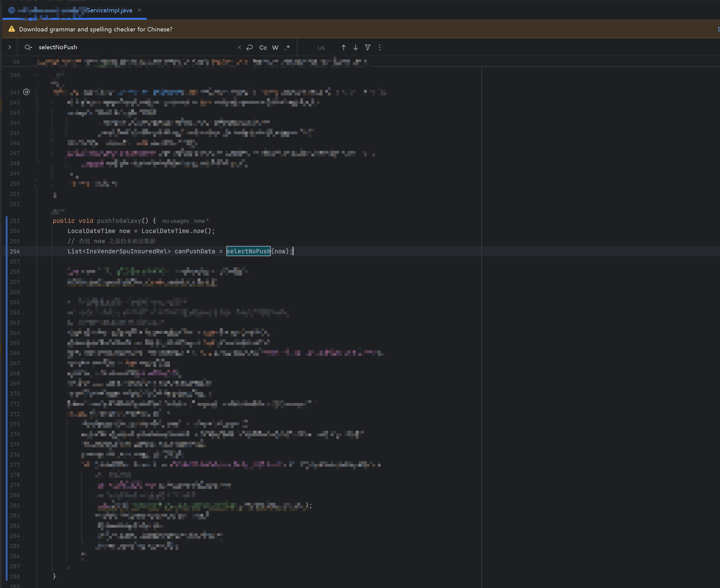Click the closing brace on line 288
Screen dimensions: 720x588
[55, 576]
